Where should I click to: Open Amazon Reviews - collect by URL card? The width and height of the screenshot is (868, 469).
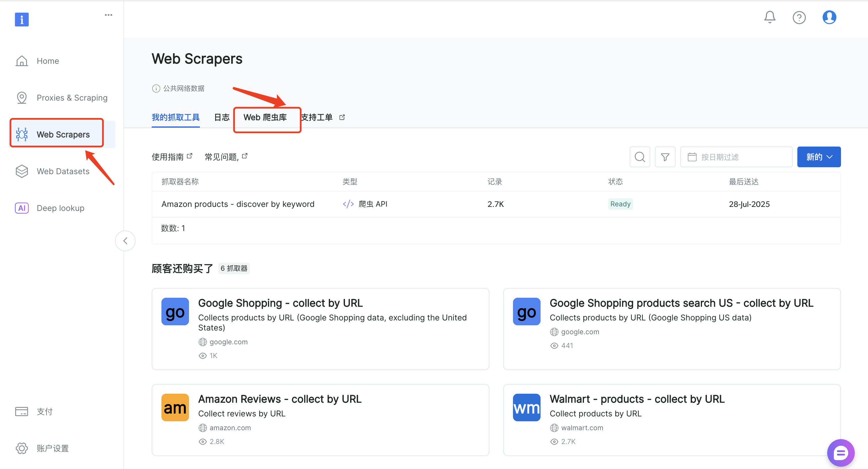coord(320,420)
